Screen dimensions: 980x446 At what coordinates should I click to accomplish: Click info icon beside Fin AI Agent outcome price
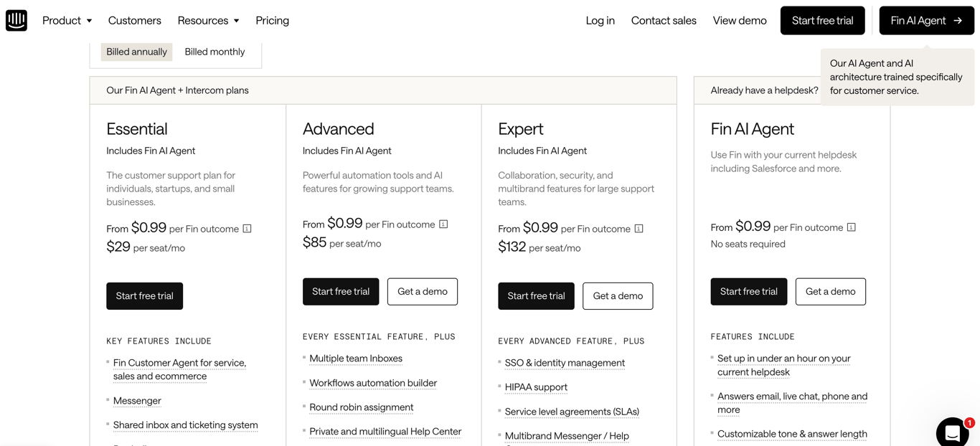coord(851,227)
